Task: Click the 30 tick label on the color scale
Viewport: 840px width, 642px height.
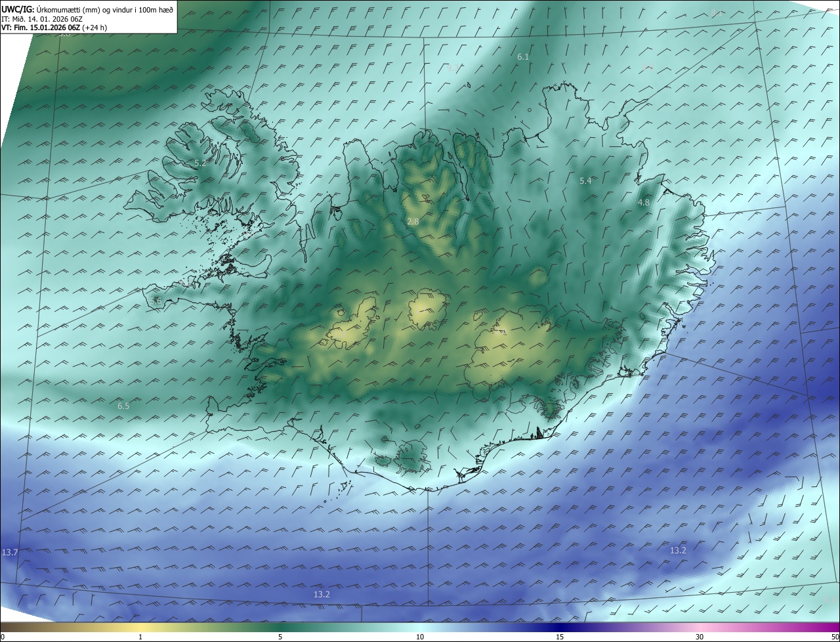Action: coord(700,637)
